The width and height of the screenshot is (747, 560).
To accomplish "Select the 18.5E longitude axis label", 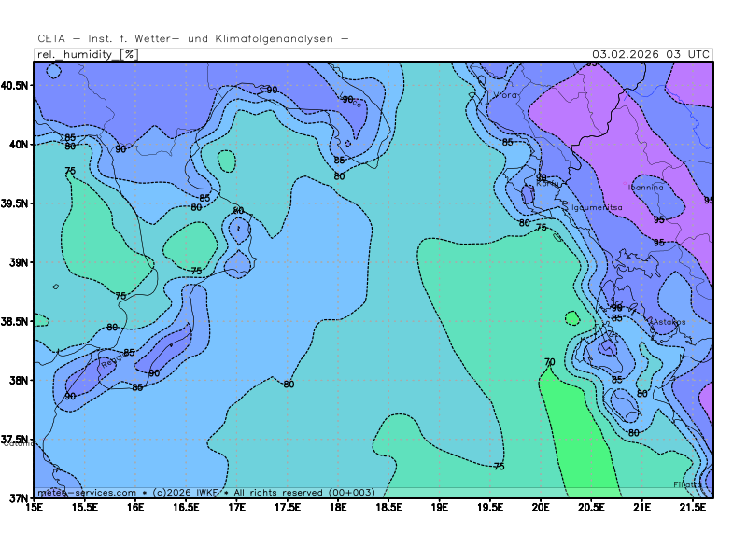I will 388,508.
